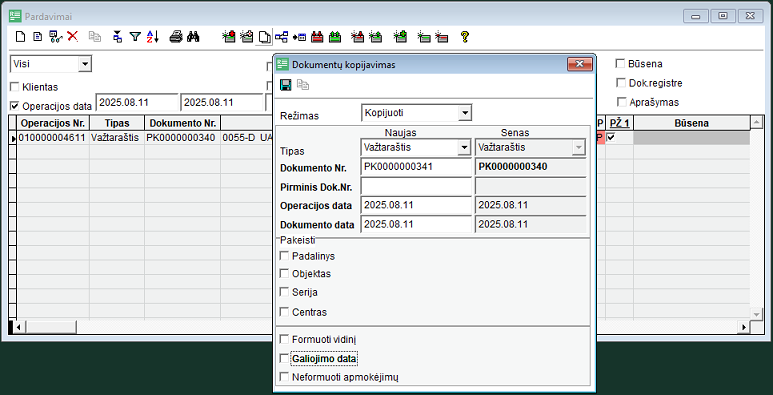Sort by Operacijos Nr. column header
Screen dimensions: 773x395
53,123
